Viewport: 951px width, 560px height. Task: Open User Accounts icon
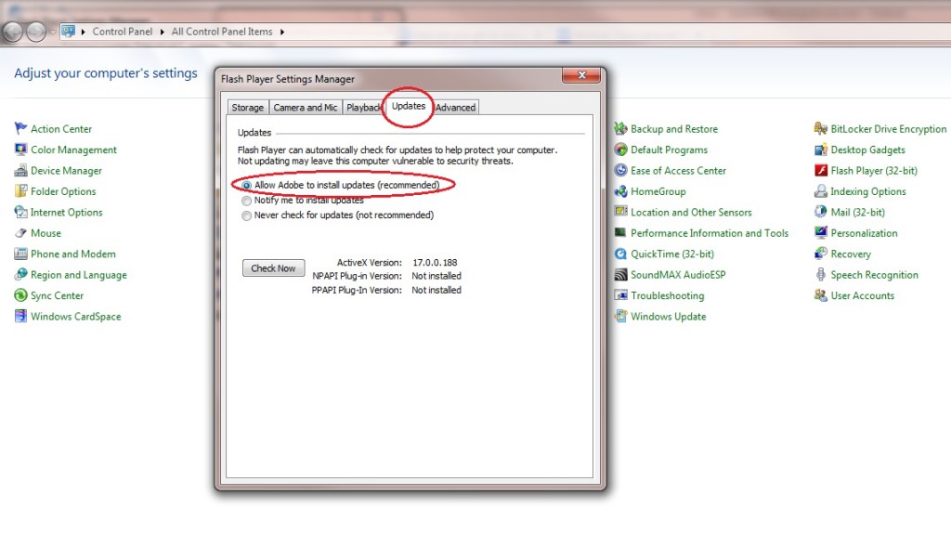coord(821,295)
